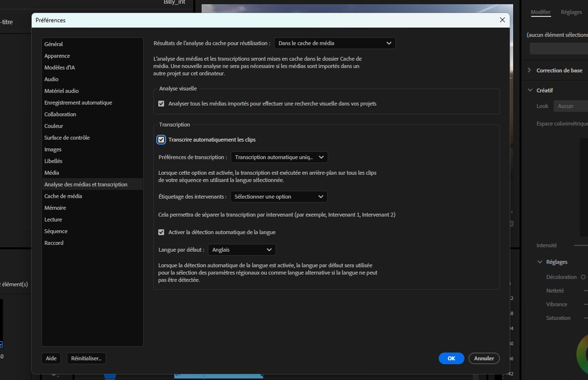Select Cache de média preferences category
The image size is (588, 380).
[x=63, y=196]
